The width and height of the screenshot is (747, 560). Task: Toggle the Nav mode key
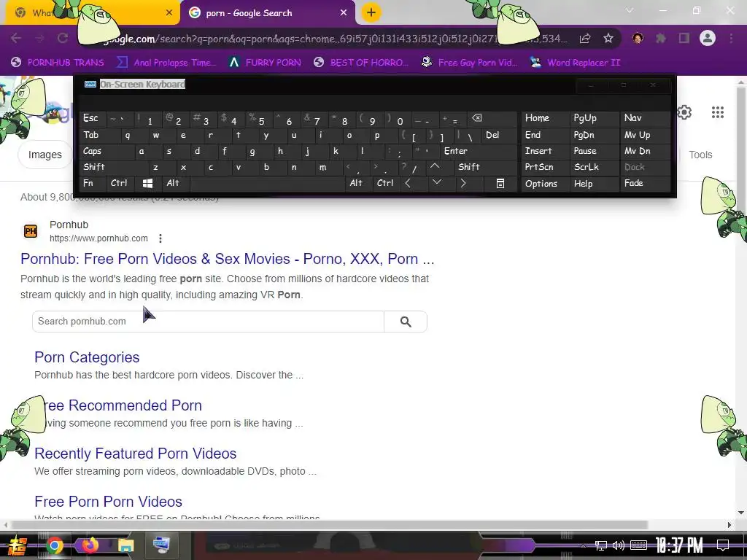645,118
